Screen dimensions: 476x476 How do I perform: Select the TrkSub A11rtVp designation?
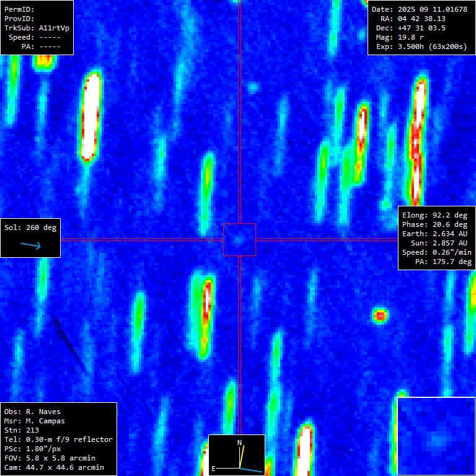pos(37,28)
